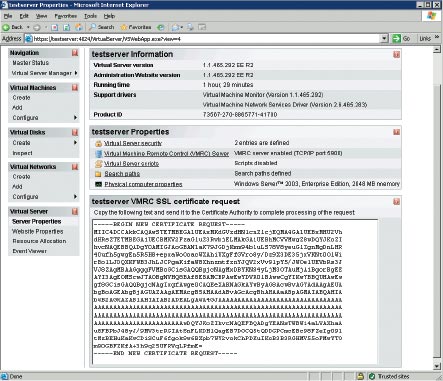The image size is (443, 381).
Task: Open the Search paths link
Action: [122, 174]
